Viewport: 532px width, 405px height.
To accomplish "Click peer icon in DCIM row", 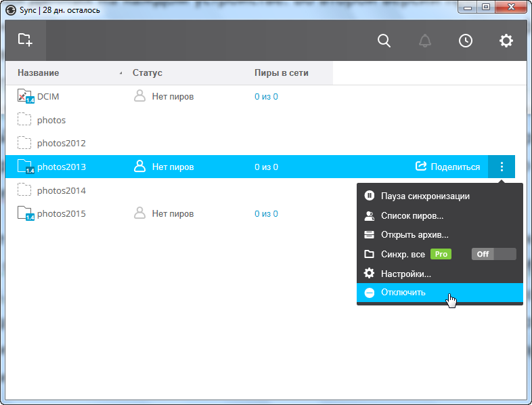I will [139, 95].
